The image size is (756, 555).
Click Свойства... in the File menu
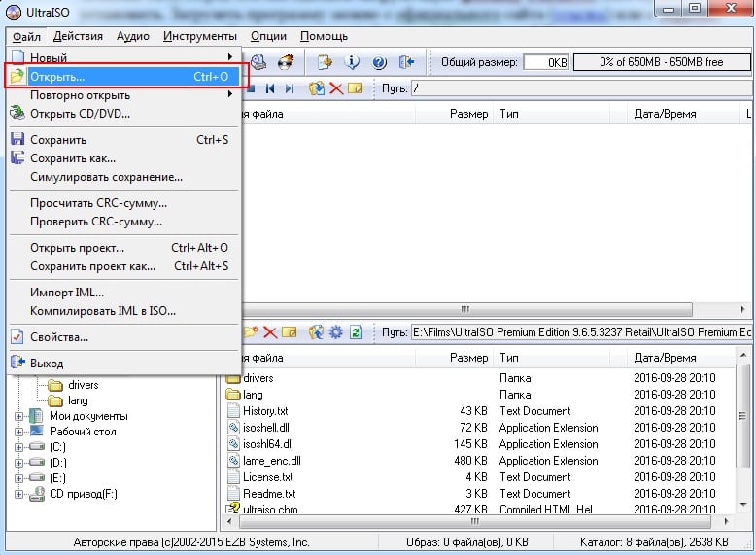pos(59,337)
